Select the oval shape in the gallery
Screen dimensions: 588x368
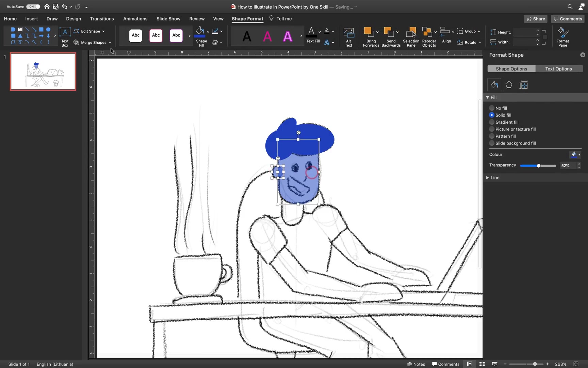pos(48,29)
